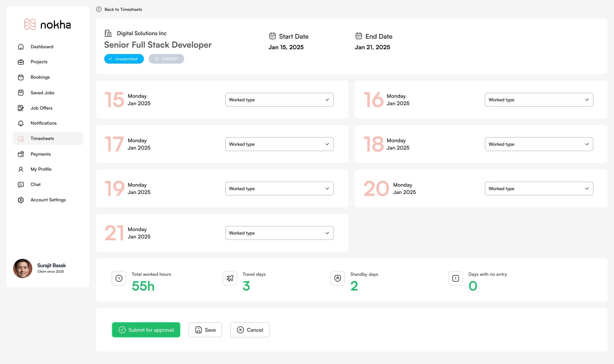Open Worked type dropdown for Jan 15

pyautogui.click(x=279, y=100)
